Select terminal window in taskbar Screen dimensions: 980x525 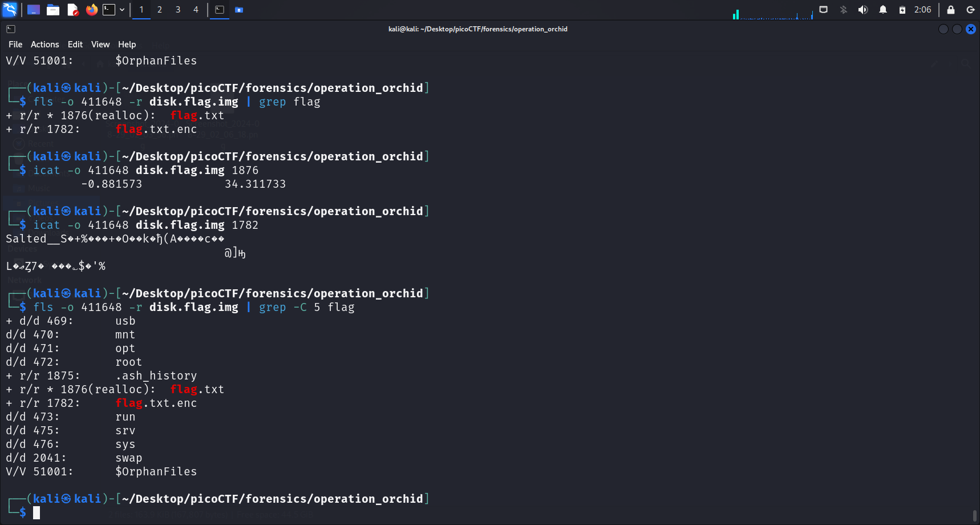click(220, 10)
